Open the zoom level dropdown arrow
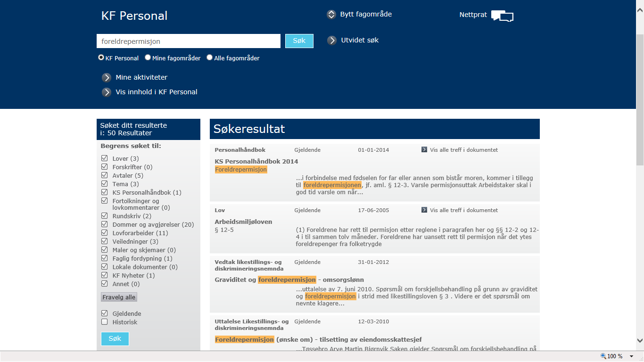Screen dimensions: 644x362 point(631,356)
